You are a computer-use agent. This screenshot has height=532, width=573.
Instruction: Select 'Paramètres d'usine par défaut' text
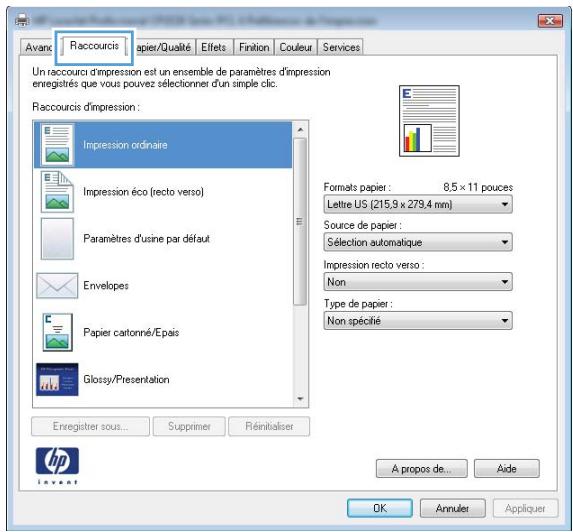(147, 239)
